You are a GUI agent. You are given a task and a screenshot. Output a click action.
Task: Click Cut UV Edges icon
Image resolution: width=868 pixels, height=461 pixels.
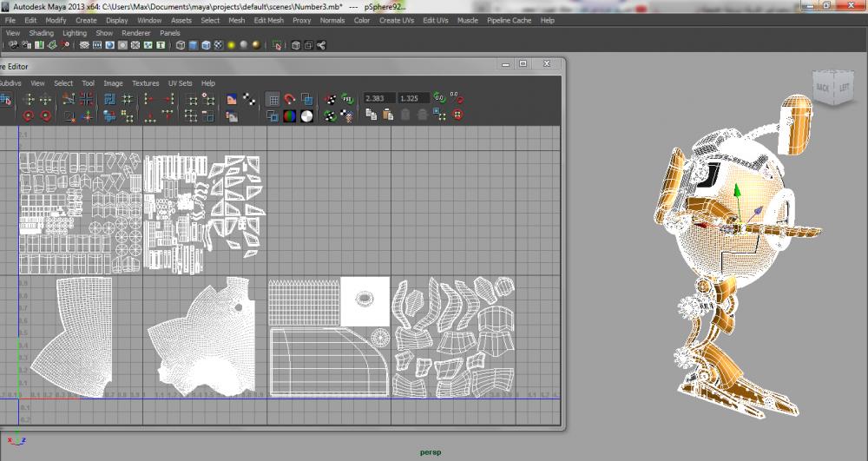pos(69,99)
